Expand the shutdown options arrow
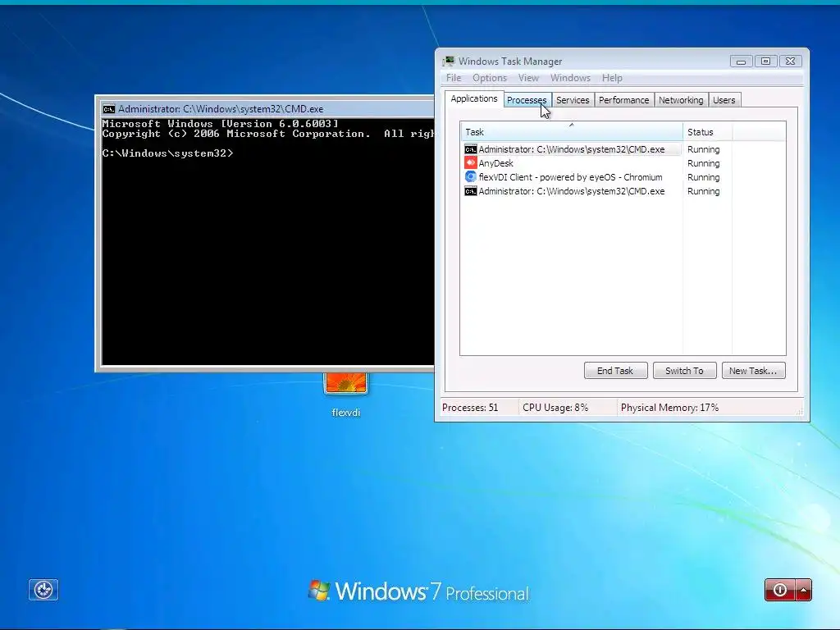 [x=804, y=590]
